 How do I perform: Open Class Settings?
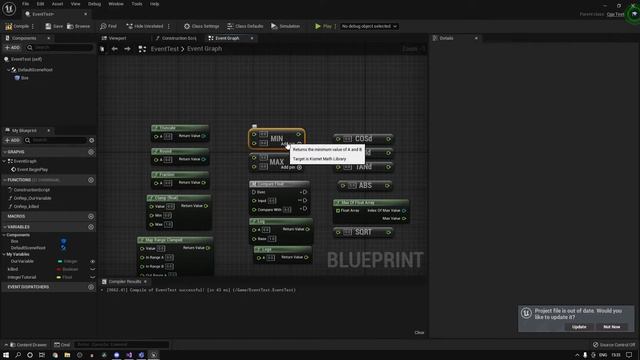pos(201,26)
